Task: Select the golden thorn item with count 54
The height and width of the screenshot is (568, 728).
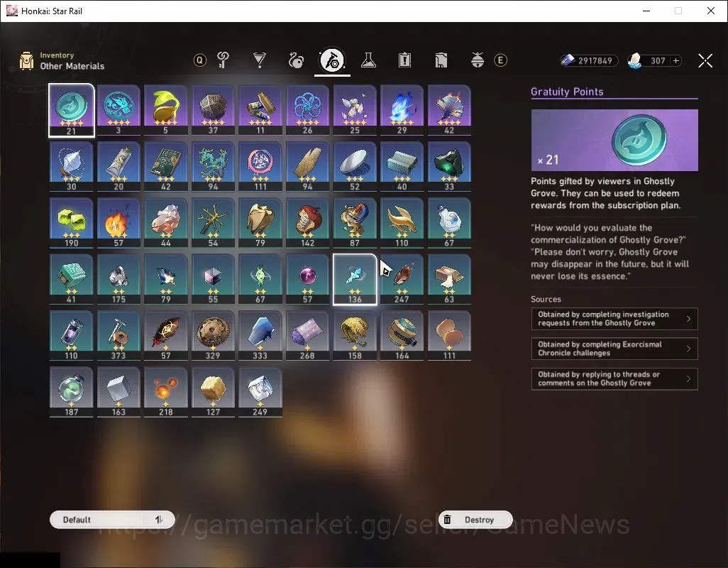Action: [x=213, y=223]
